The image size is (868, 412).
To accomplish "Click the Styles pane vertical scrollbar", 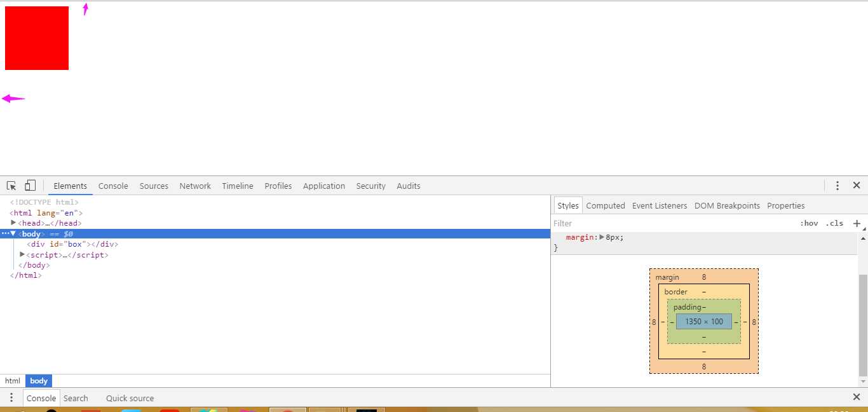I will 863,326.
